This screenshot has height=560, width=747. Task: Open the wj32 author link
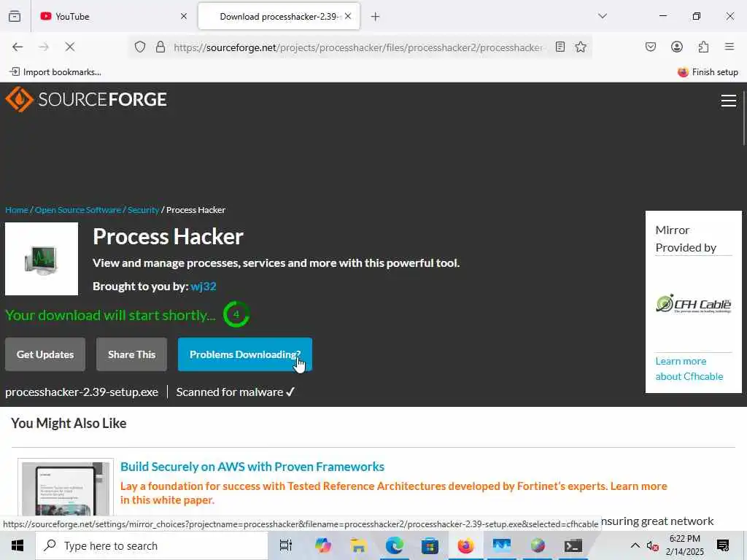204,286
